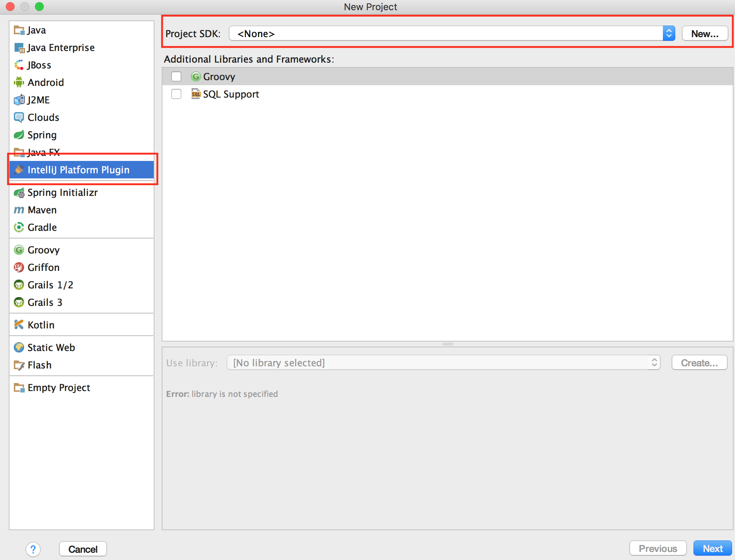Click Create... library button

pyautogui.click(x=699, y=363)
